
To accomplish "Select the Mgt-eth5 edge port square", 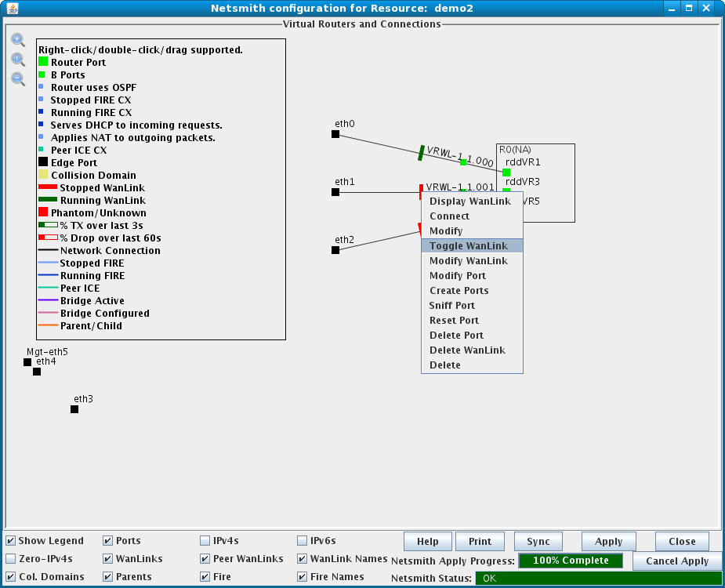I will pyautogui.click(x=27, y=362).
